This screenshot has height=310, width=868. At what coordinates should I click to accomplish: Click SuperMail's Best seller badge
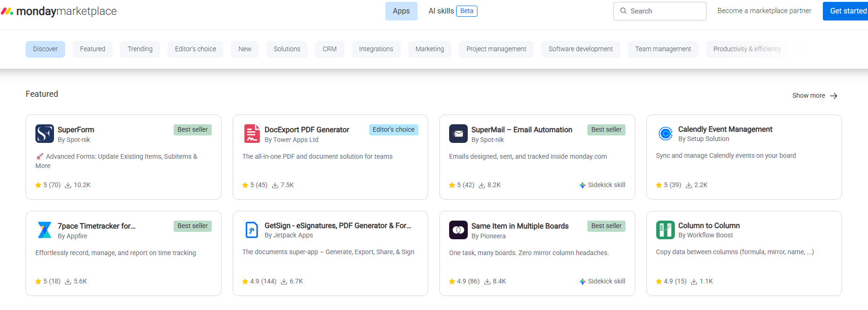coord(606,130)
